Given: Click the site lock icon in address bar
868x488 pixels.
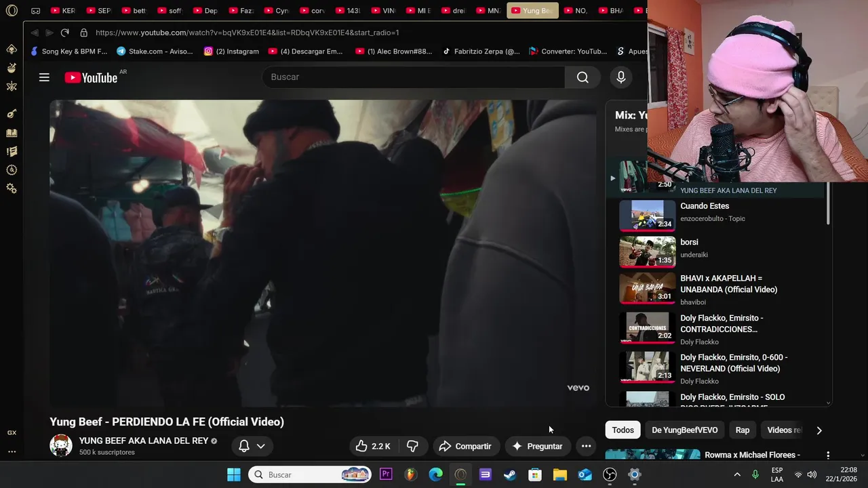Looking at the screenshot, I should point(83,33).
